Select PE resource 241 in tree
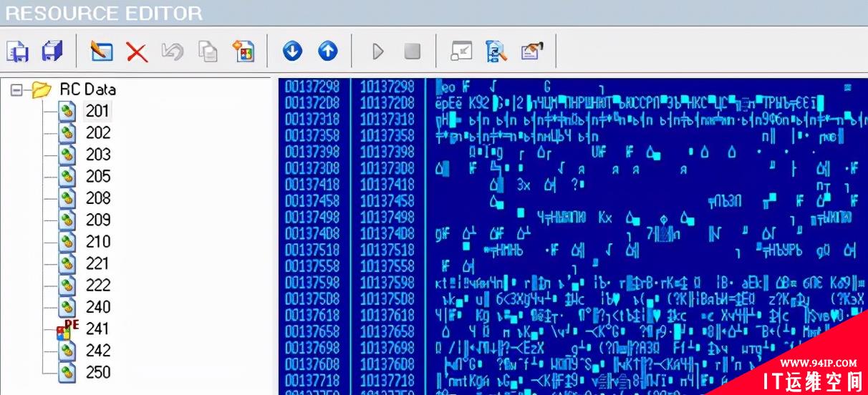This screenshot has width=868, height=395. click(98, 328)
